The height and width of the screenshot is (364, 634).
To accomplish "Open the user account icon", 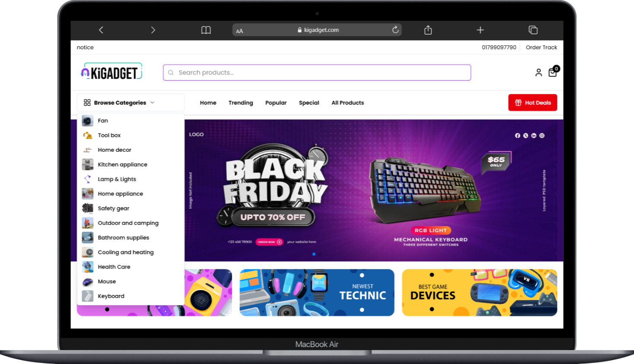I will pos(538,73).
